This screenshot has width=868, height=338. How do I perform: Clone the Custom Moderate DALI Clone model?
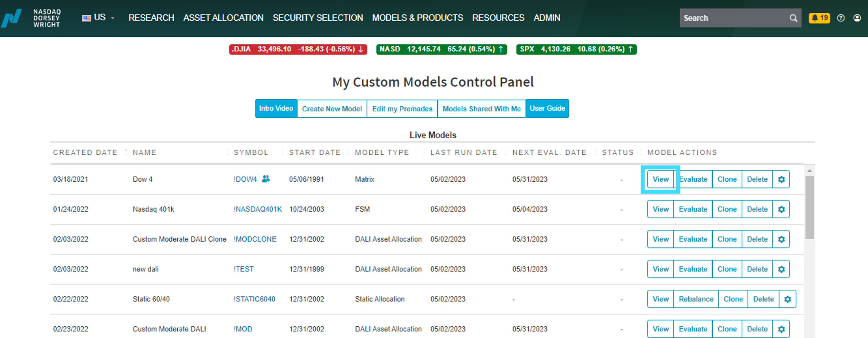point(727,239)
